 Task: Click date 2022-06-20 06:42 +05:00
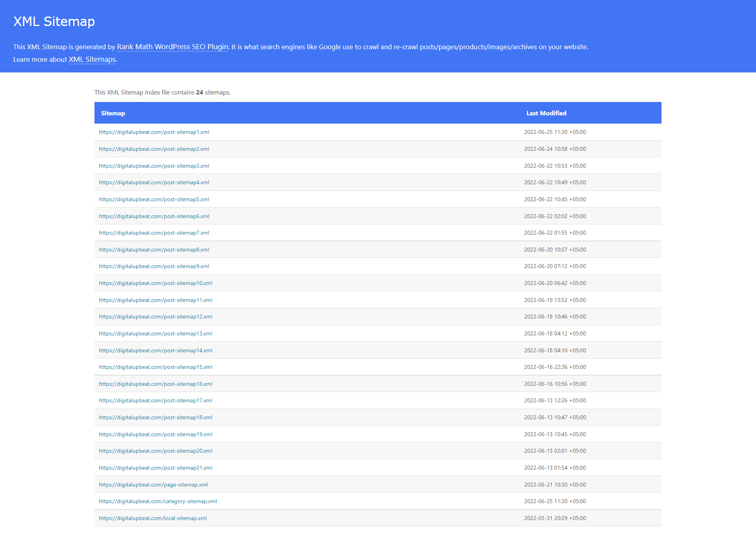(555, 283)
